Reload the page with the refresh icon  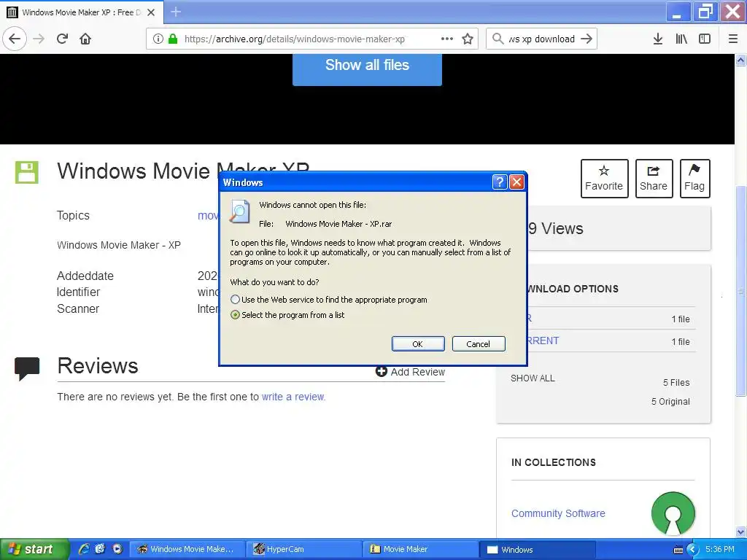coord(62,39)
